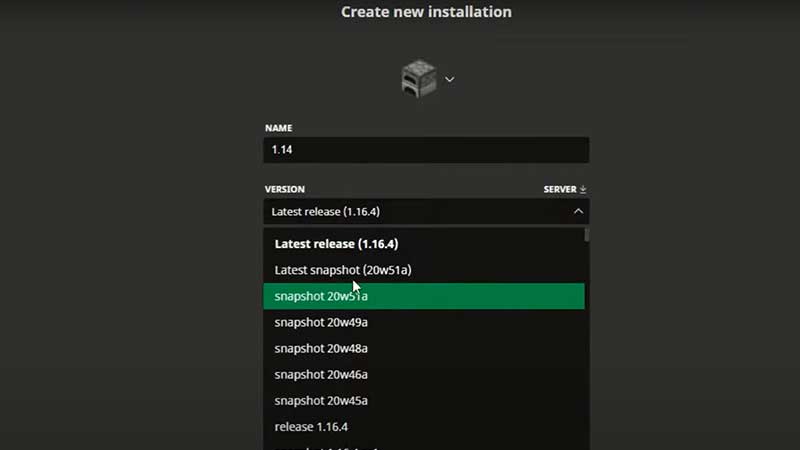This screenshot has height=450, width=800.
Task: Click the download arrow icon beside SERVER
Action: point(583,189)
